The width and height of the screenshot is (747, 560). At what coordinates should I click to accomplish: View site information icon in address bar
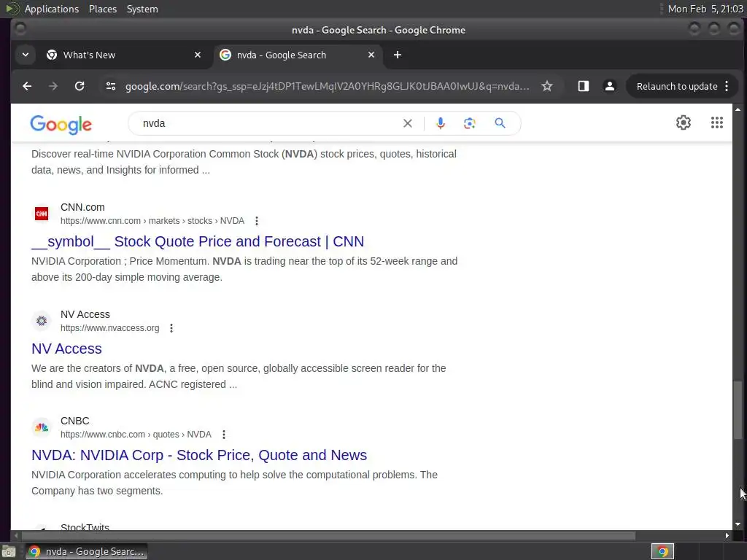coord(111,86)
